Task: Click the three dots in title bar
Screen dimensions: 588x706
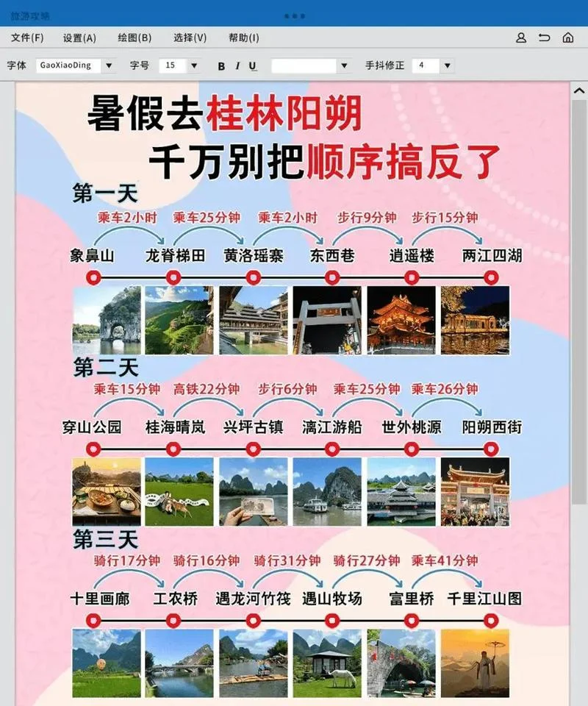Action: [x=295, y=15]
